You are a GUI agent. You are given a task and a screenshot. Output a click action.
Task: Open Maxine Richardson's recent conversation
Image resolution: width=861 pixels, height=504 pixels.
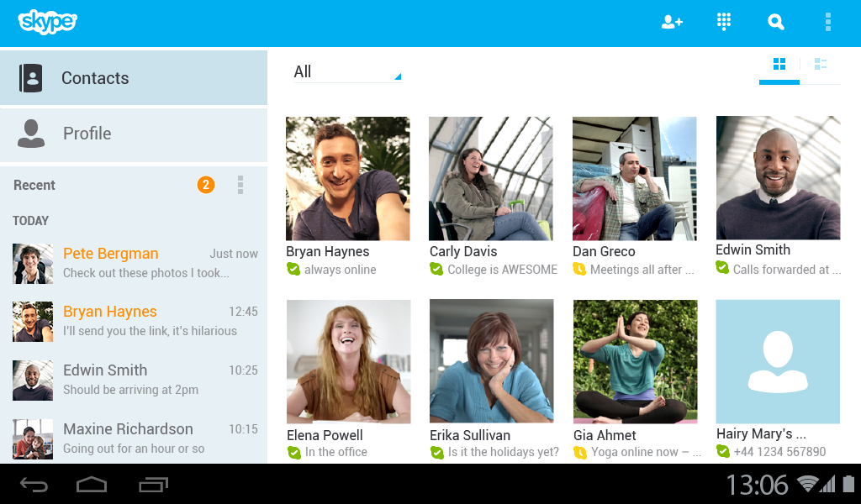point(134,438)
